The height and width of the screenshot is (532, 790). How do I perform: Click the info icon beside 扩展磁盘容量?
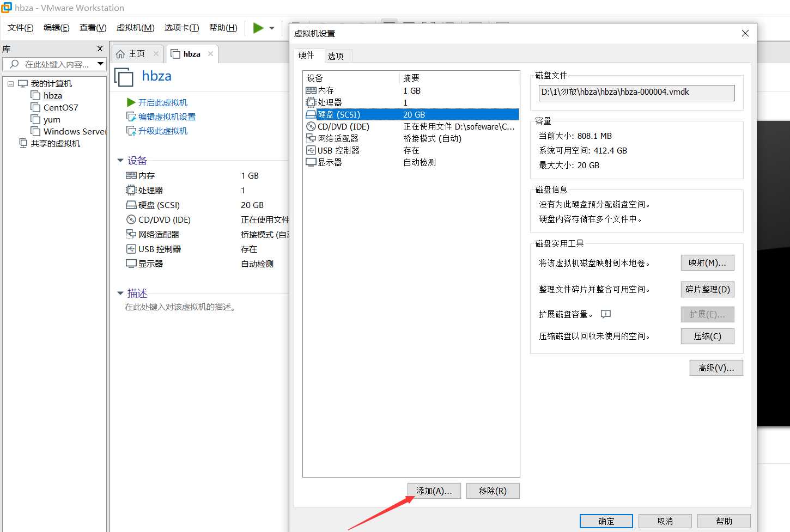tap(605, 314)
